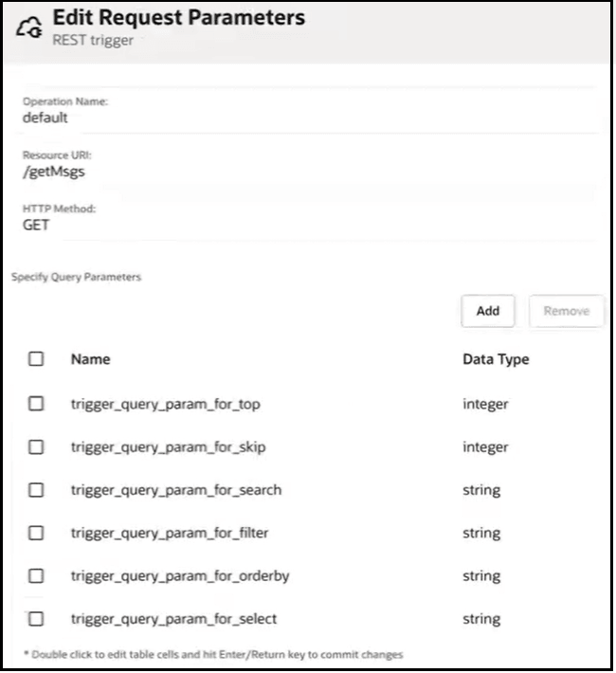Check the trigger_query_param_for_search row checkbox
Viewport: 616px width, 673px height.
pos(36,490)
